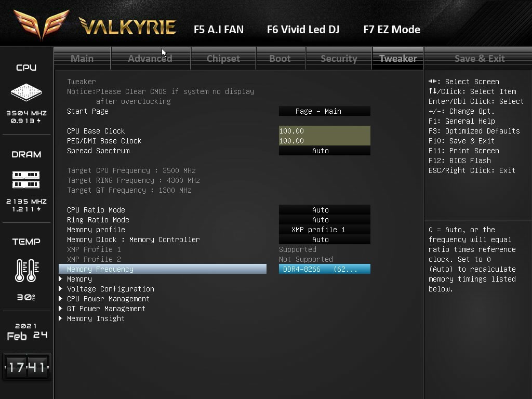Viewport: 532px width, 399px height.
Task: Click Memory Clock : Memory Controller label
Action: pyautogui.click(x=134, y=240)
